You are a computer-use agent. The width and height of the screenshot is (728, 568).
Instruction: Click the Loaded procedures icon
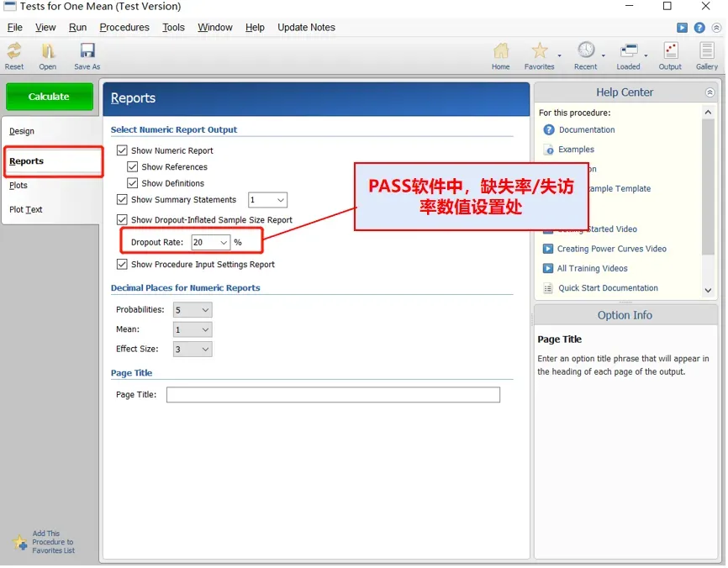630,51
